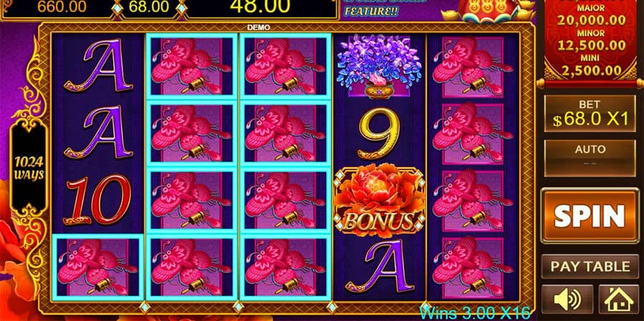Click the MINI 2,500.00 jackpot display
This screenshot has width=644, height=321.
click(590, 65)
